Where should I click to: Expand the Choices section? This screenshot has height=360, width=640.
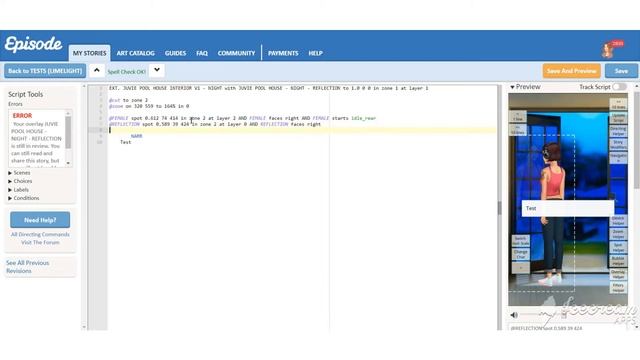tap(20, 181)
